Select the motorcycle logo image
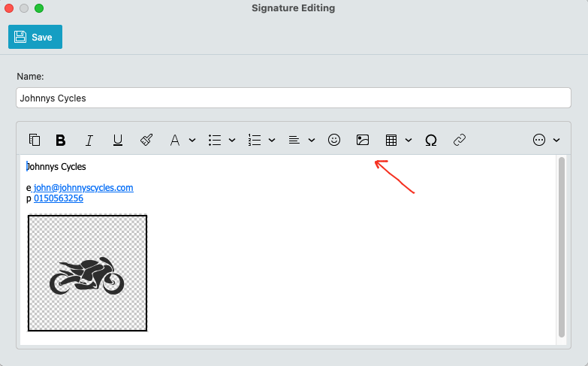The image size is (588, 366). pos(87,274)
